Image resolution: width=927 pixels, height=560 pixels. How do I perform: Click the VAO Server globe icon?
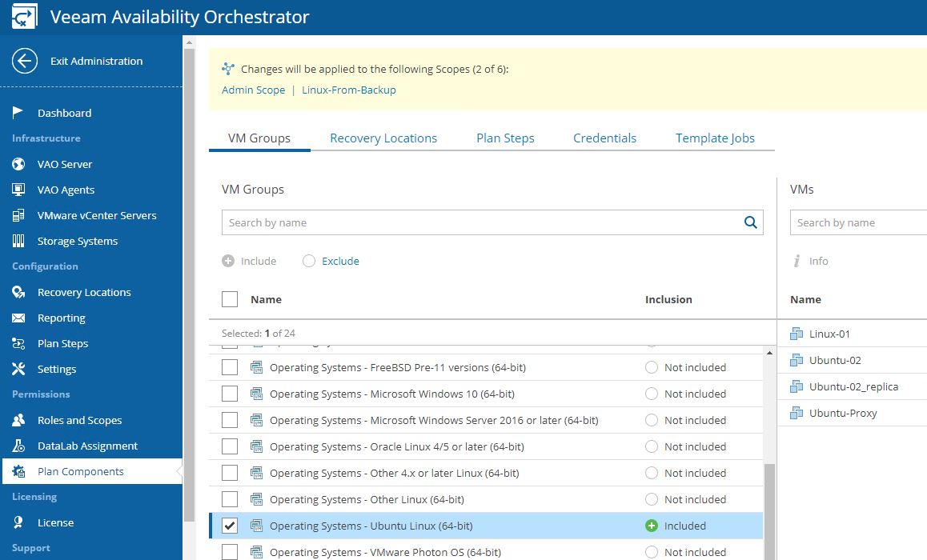(18, 164)
